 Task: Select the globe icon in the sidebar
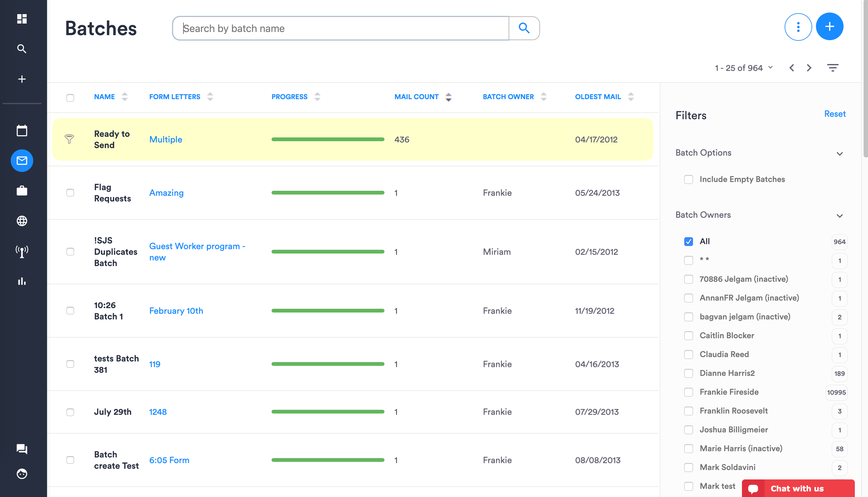pyautogui.click(x=22, y=221)
